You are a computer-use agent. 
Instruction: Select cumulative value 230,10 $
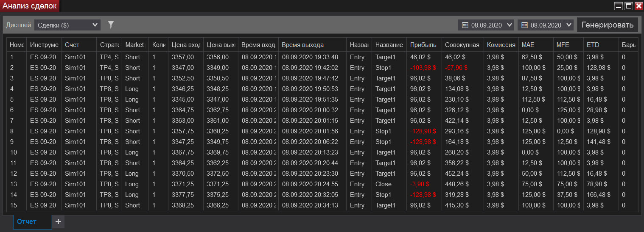tap(457, 99)
